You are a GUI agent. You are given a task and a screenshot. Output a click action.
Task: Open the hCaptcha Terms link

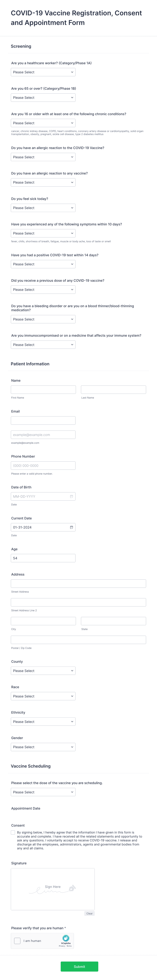69,946
